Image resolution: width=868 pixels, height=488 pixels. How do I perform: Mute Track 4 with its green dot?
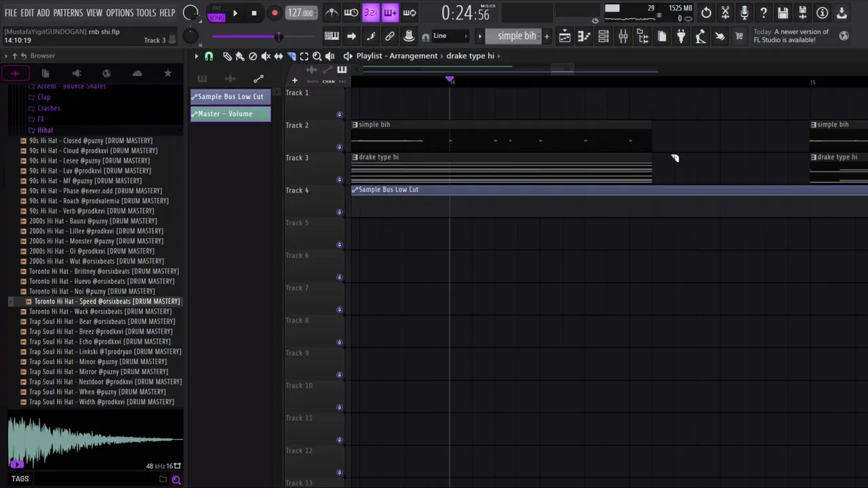340,212
